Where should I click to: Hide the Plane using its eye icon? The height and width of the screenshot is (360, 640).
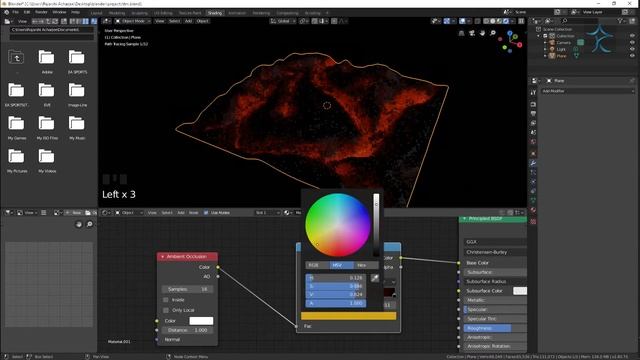pos(632,56)
